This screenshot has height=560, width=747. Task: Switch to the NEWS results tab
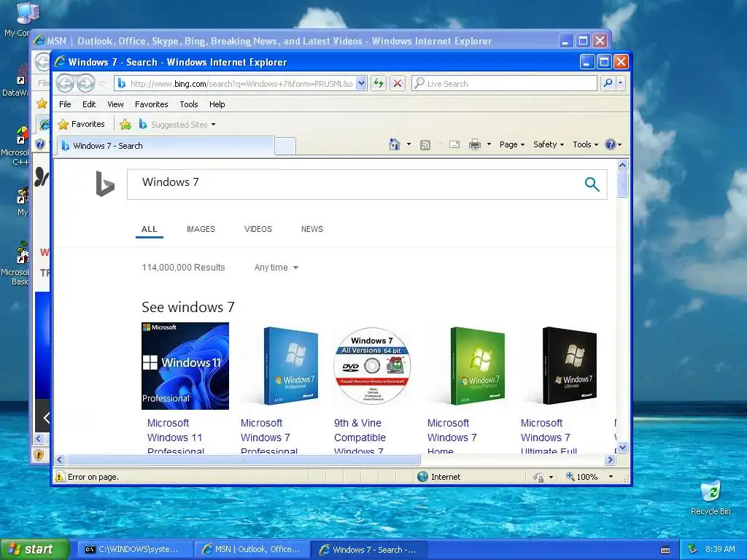[x=312, y=229]
